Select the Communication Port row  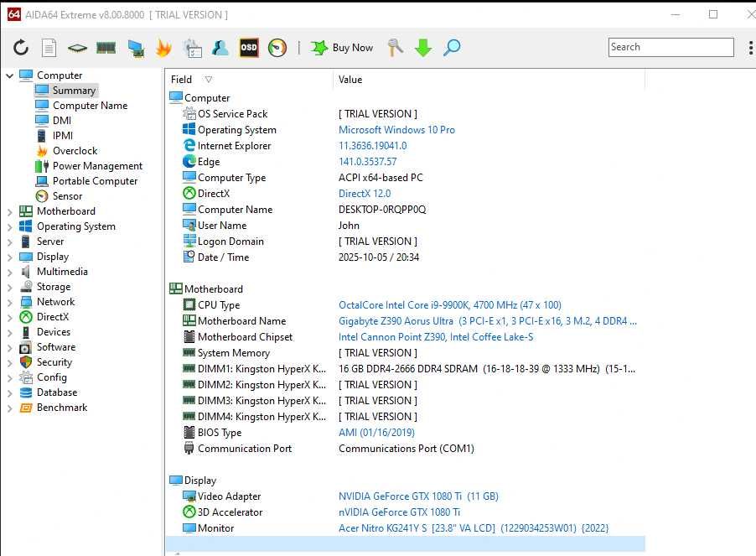(405, 449)
